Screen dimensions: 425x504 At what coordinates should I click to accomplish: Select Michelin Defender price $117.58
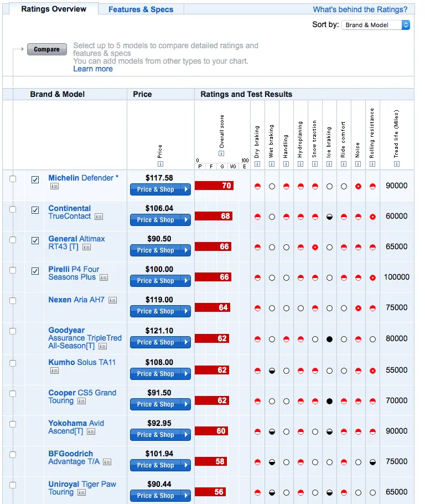[159, 178]
